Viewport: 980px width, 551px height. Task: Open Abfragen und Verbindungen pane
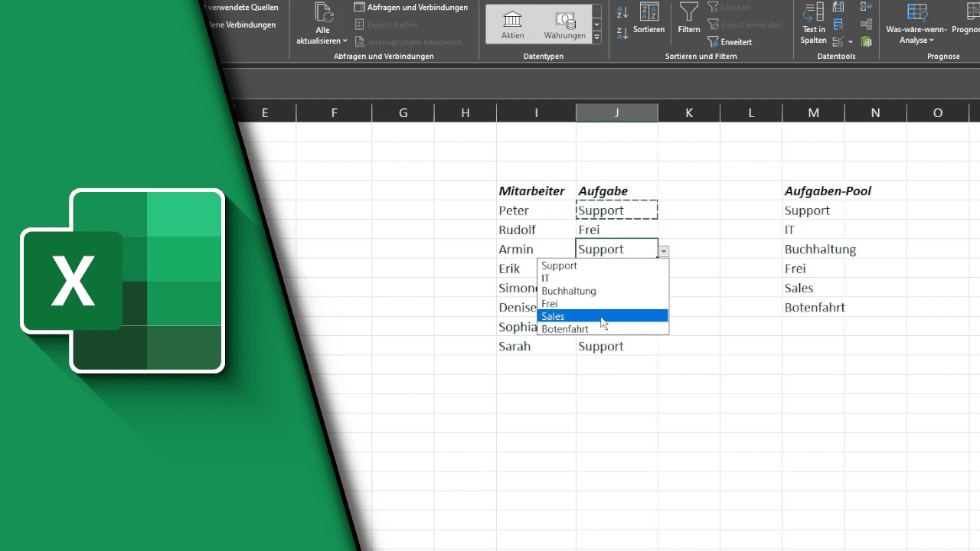tap(411, 8)
